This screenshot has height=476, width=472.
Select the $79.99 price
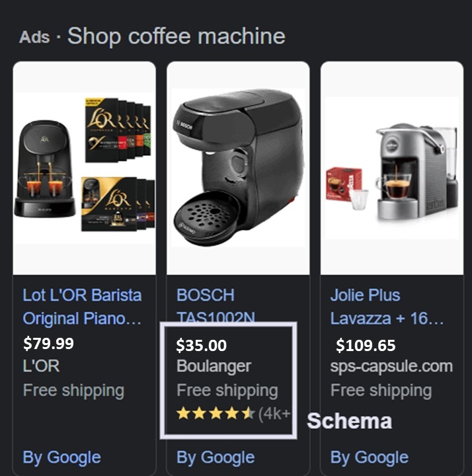(48, 343)
